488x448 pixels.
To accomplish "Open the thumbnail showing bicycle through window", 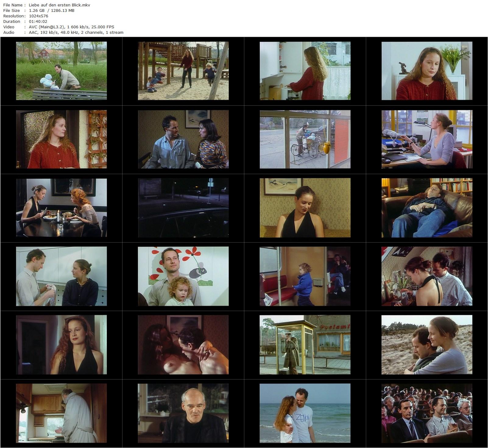I will (x=305, y=139).
